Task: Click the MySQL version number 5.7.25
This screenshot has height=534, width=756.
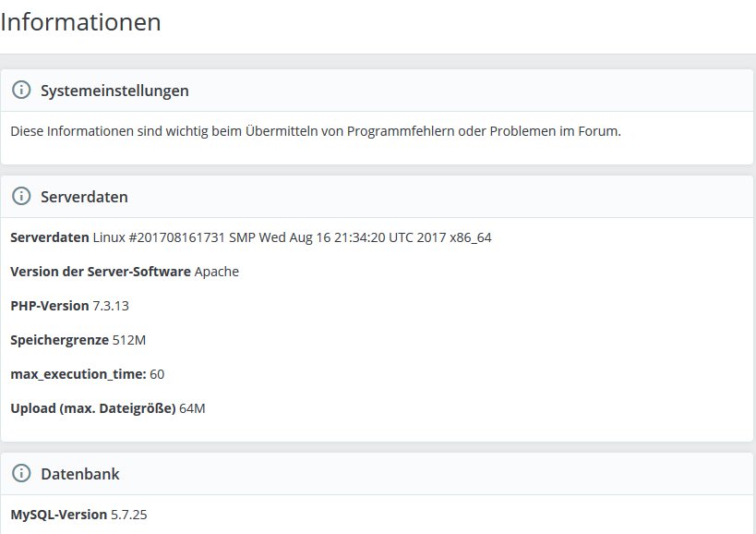Action: (x=128, y=514)
